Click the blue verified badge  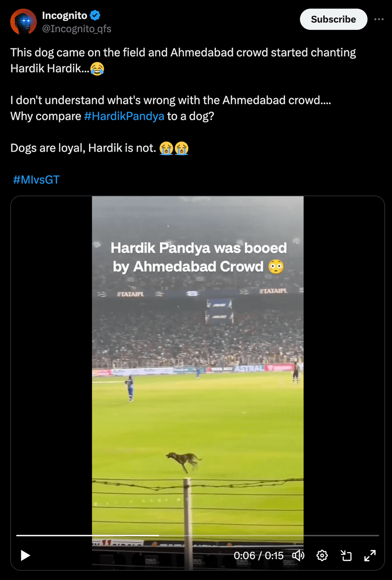pos(95,15)
